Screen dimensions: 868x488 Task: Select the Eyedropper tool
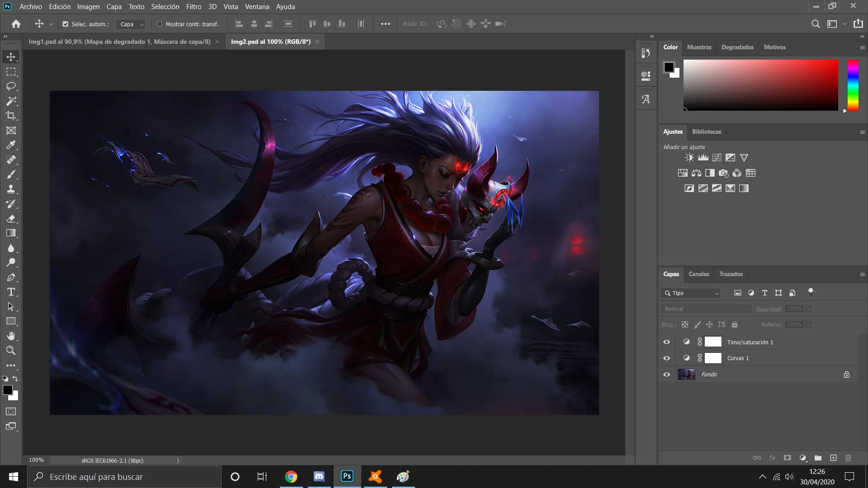11,145
